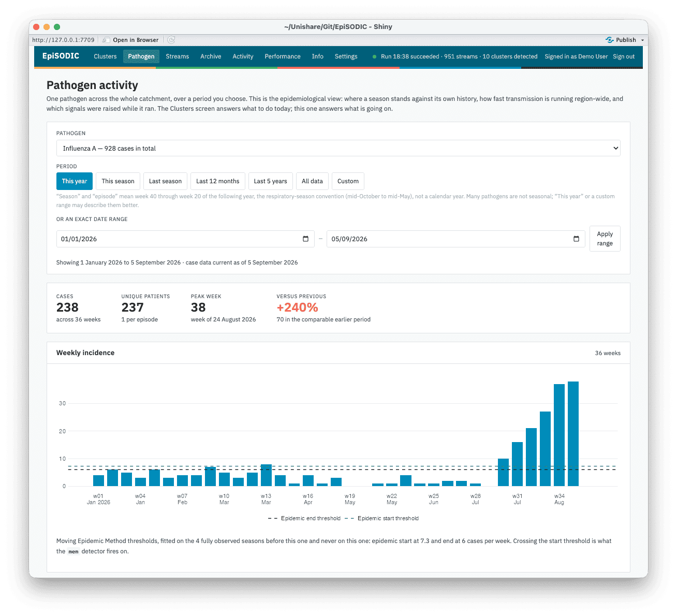Click the URL http://127.0.0.1:7709
Screen dimensions: 677x616
[63, 40]
